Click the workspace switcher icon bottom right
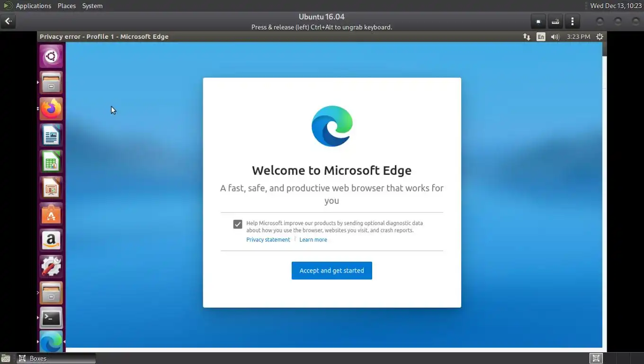Screen dimensions: 644x364 pos(596,358)
